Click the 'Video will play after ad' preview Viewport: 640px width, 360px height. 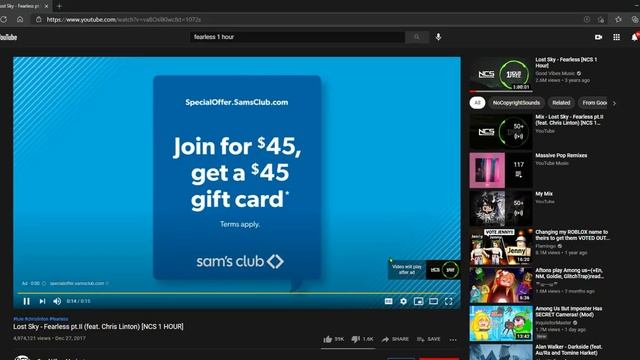pos(424,270)
